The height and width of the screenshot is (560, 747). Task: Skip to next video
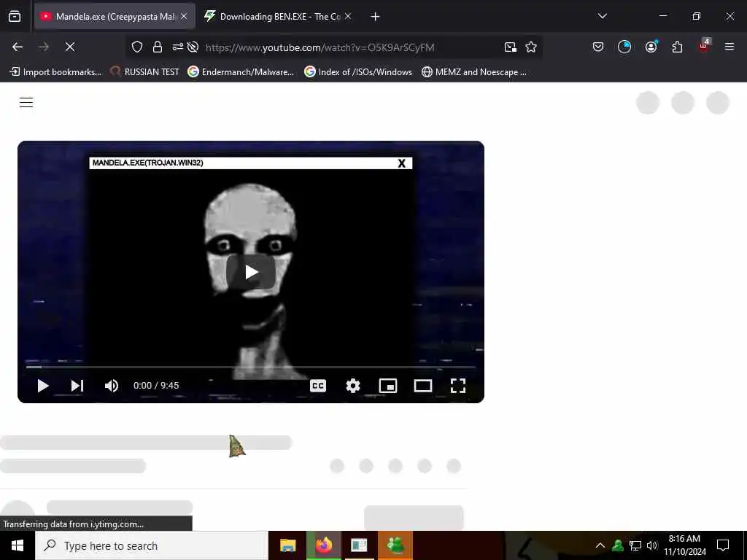point(77,386)
